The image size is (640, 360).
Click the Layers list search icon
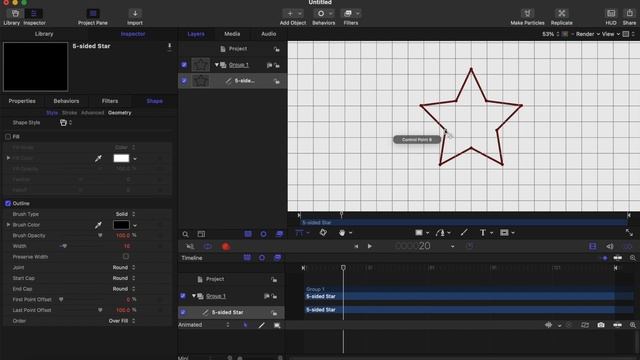(x=185, y=234)
